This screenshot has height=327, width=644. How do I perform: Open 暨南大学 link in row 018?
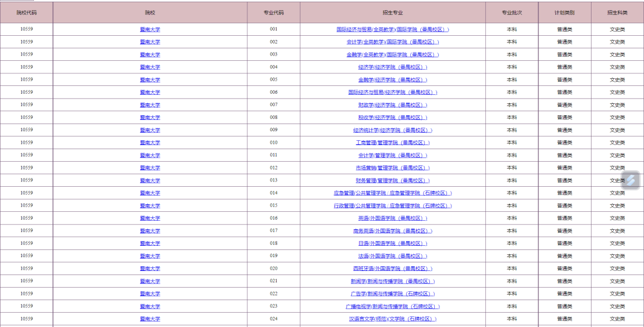click(x=150, y=243)
